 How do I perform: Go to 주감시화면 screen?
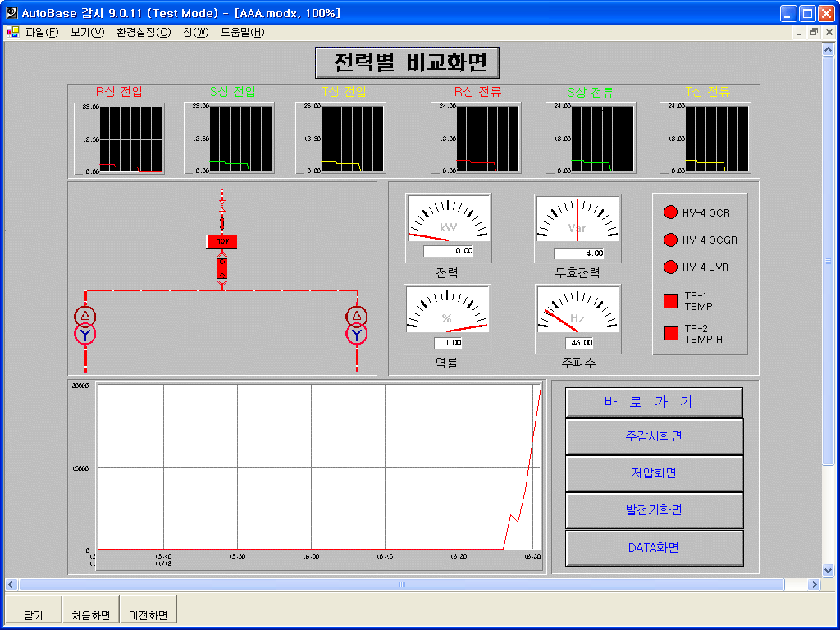654,436
